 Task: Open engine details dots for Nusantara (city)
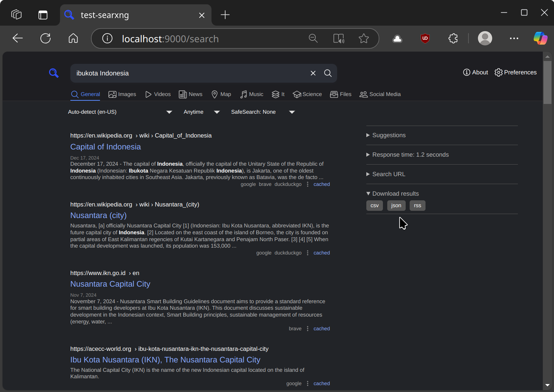tap(307, 253)
